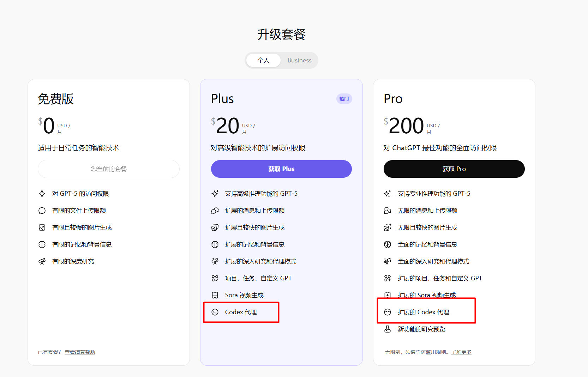This screenshot has width=588, height=377.
Task: Click the film icon beside 扩展的 Sora 视频生成
Action: [388, 295]
